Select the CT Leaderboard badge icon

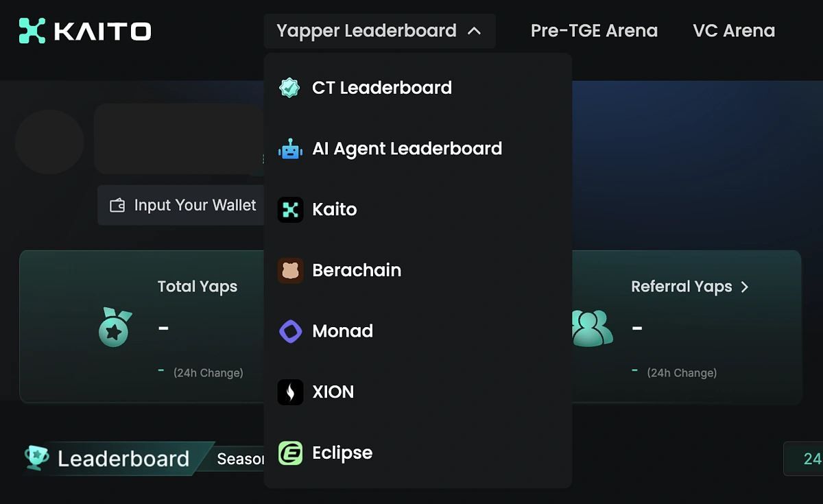[x=290, y=87]
